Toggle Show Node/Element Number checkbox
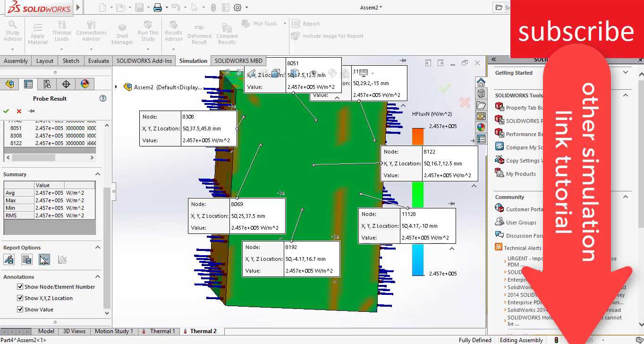 (20, 287)
